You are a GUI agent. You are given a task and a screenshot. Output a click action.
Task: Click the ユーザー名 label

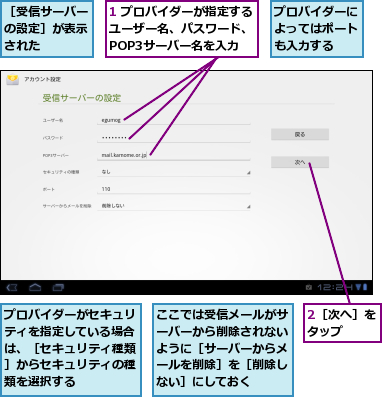pos(53,120)
